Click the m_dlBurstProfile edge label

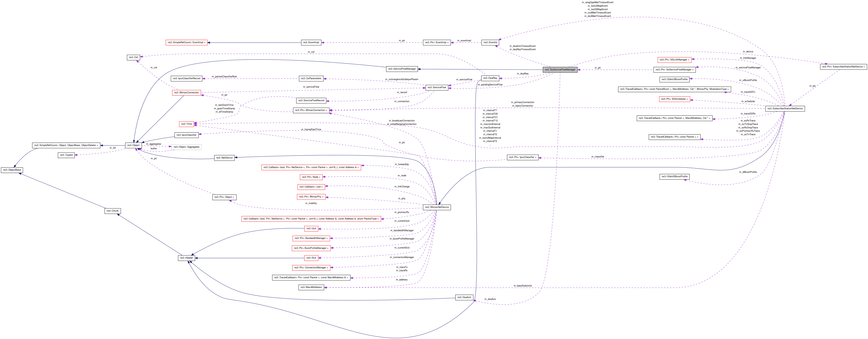coord(748,172)
